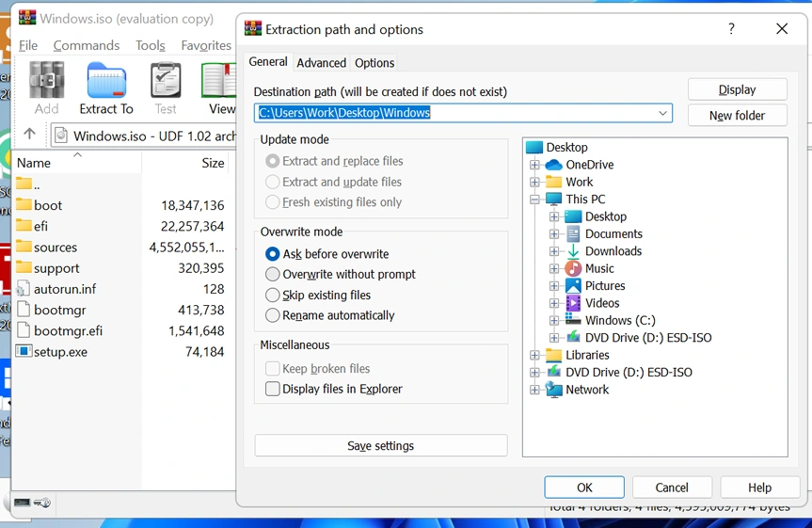
Task: Switch to the Options tab
Action: click(374, 63)
